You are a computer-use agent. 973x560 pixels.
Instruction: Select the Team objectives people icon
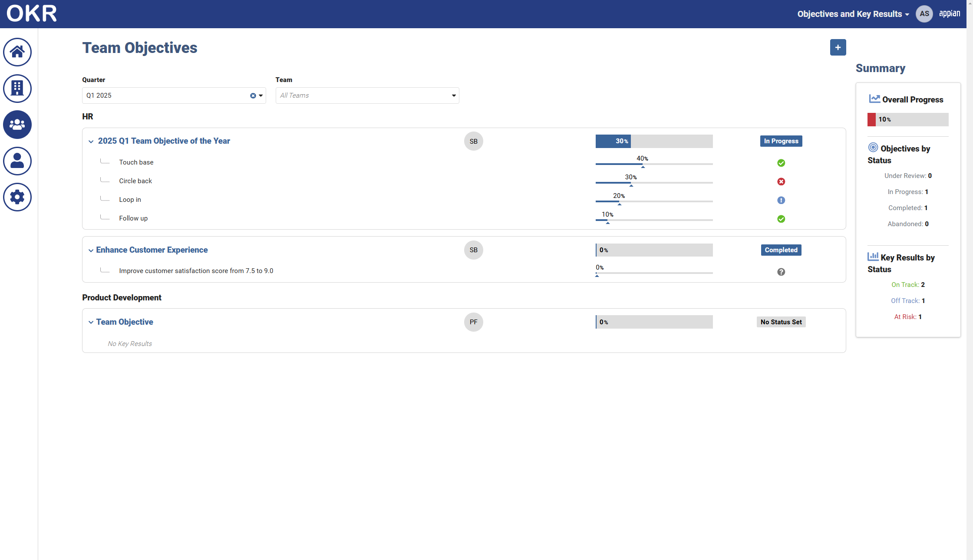[17, 125]
